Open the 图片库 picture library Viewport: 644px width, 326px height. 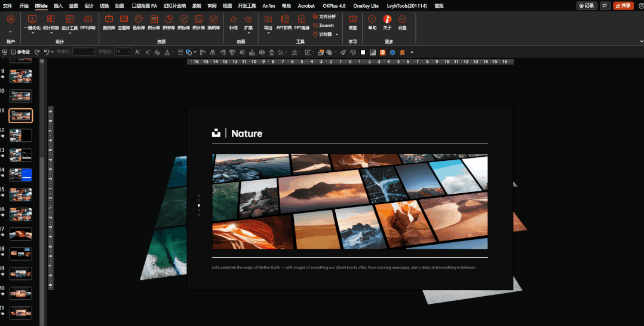(x=198, y=22)
